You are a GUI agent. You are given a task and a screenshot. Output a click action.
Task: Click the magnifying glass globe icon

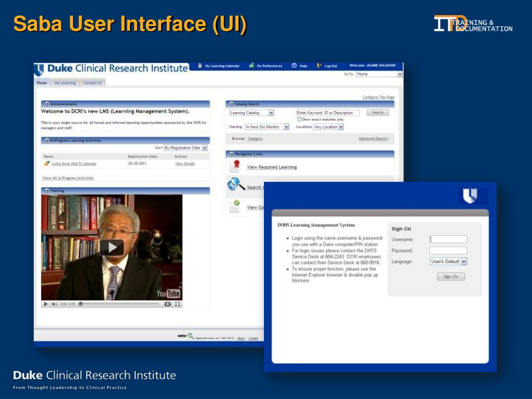[x=236, y=184]
